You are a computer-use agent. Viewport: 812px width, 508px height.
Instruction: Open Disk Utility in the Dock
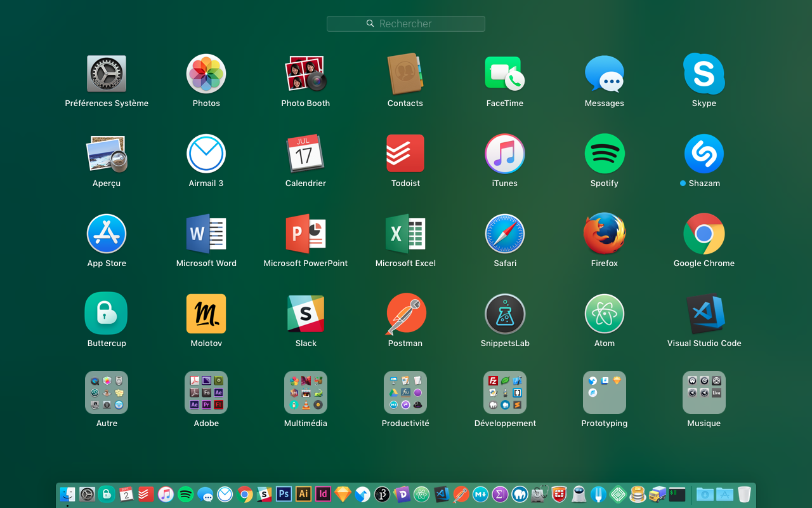pos(539,494)
